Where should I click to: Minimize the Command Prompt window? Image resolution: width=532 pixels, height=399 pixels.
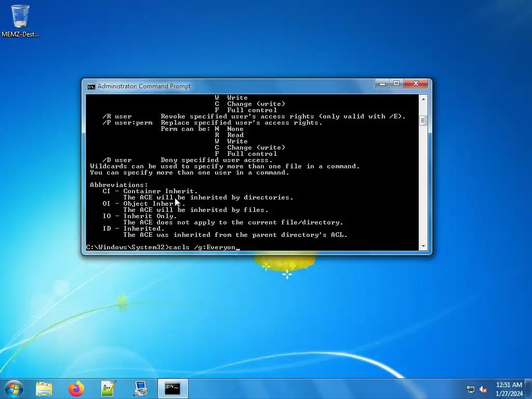pos(383,84)
